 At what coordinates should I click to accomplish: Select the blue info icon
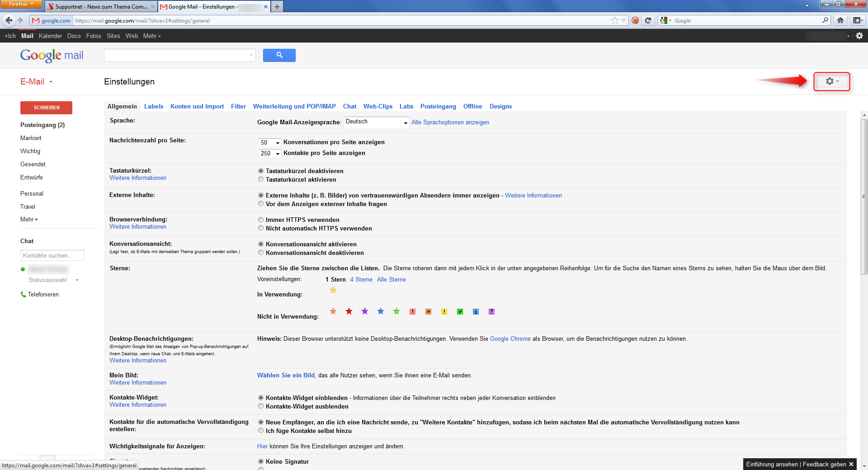476,311
